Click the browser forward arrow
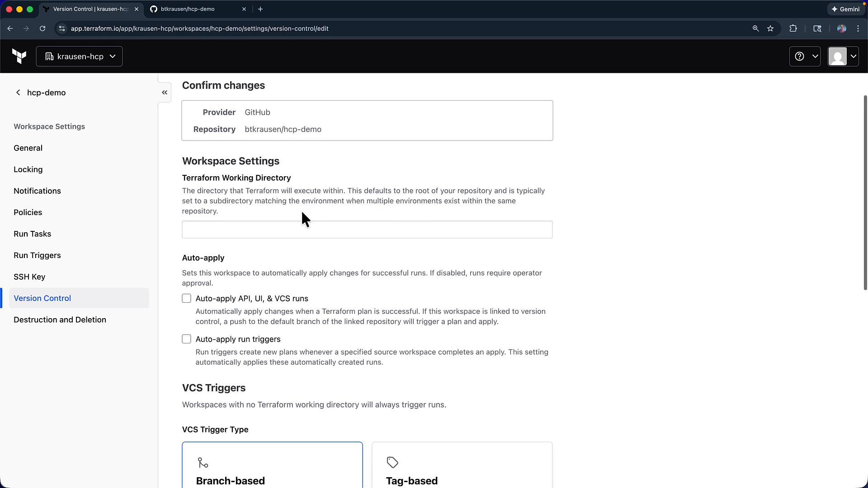 (x=26, y=28)
